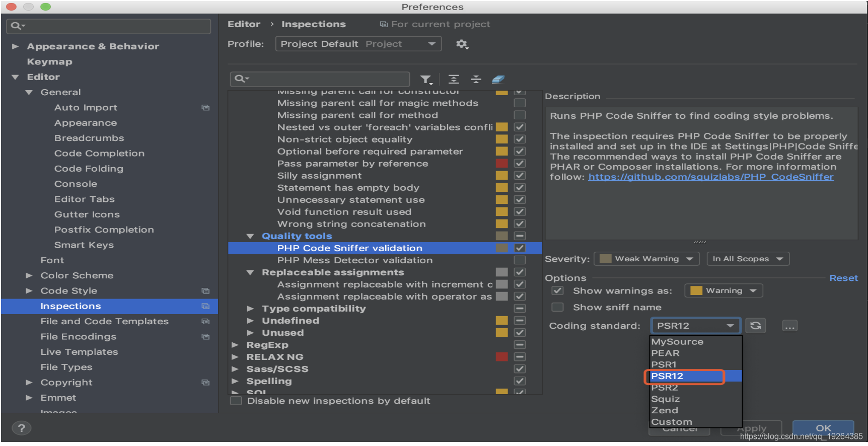Screen dimensions: 868x446
Task: Click the preferences search input field
Action: 109,26
